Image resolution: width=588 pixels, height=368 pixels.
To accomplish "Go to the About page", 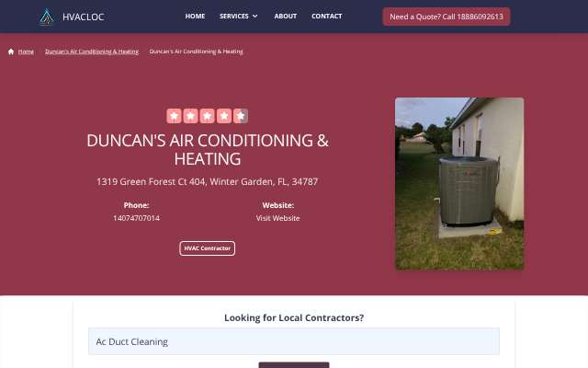I will pyautogui.click(x=286, y=17).
